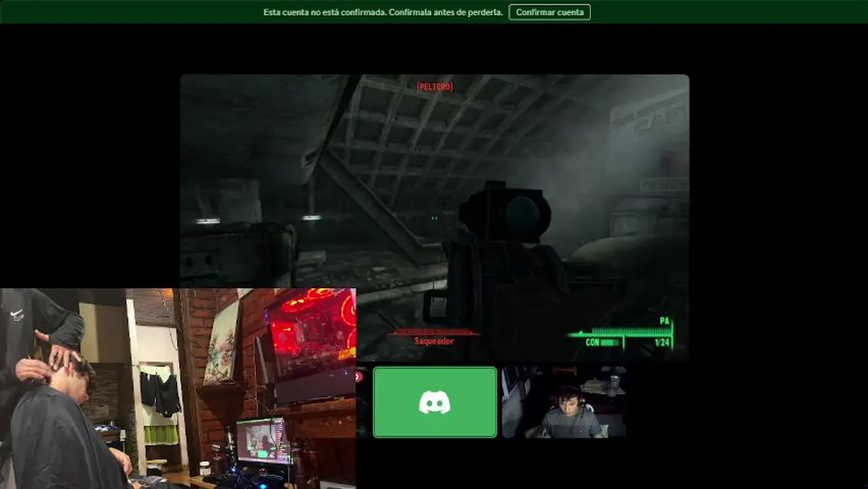The height and width of the screenshot is (489, 868).
Task: Click the red [PELIGRO] warning text
Action: [x=435, y=87]
